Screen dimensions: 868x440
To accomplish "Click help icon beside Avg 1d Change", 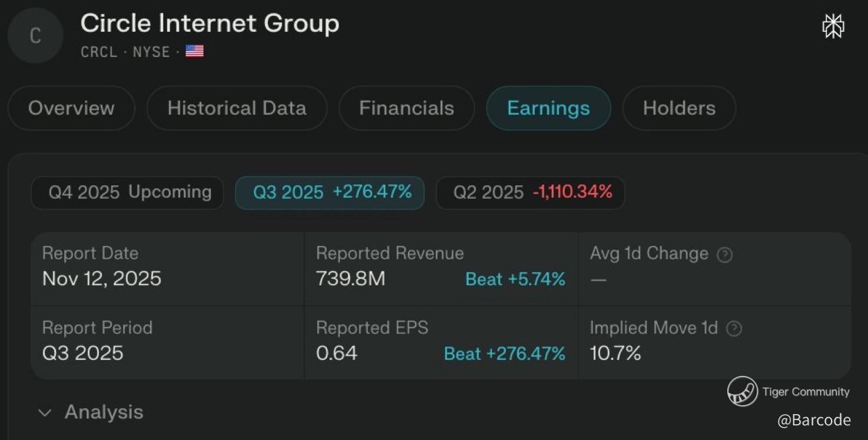I will pyautogui.click(x=725, y=255).
